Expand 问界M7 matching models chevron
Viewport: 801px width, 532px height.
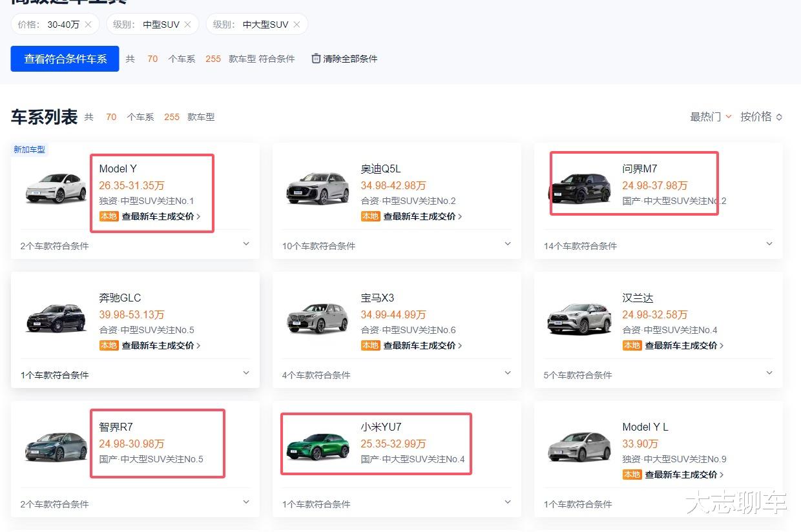coord(769,244)
